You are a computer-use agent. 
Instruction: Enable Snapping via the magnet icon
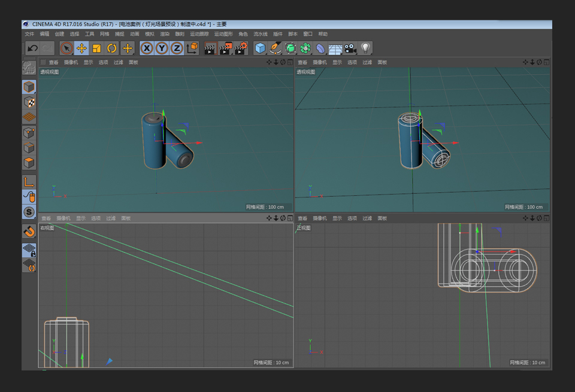29,231
